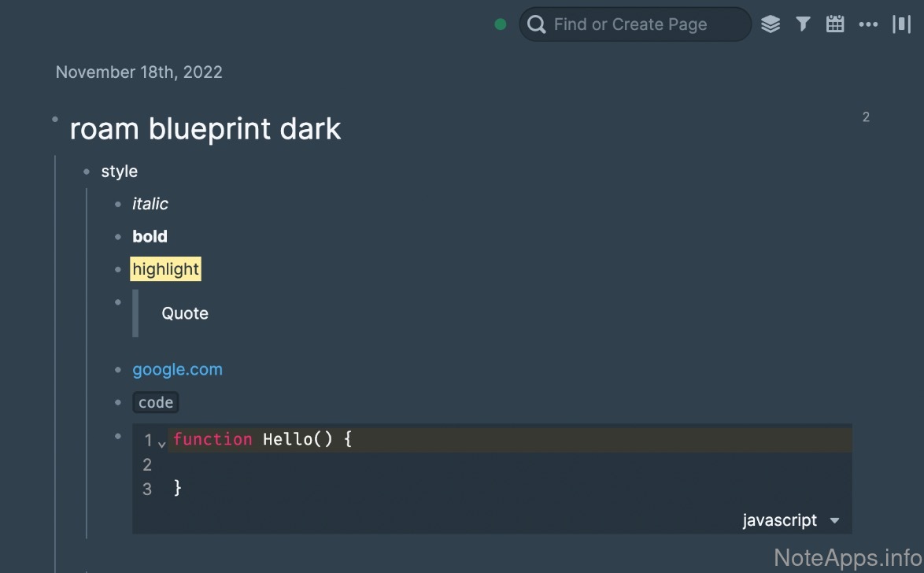Toggle the right sidebar panel icon
This screenshot has width=924, height=573.
click(x=901, y=24)
